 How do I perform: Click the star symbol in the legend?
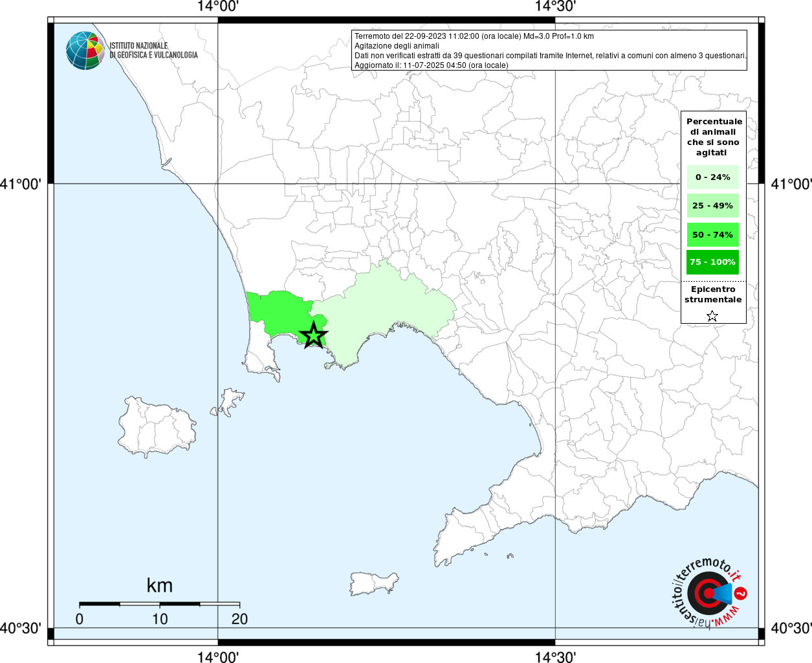712,316
